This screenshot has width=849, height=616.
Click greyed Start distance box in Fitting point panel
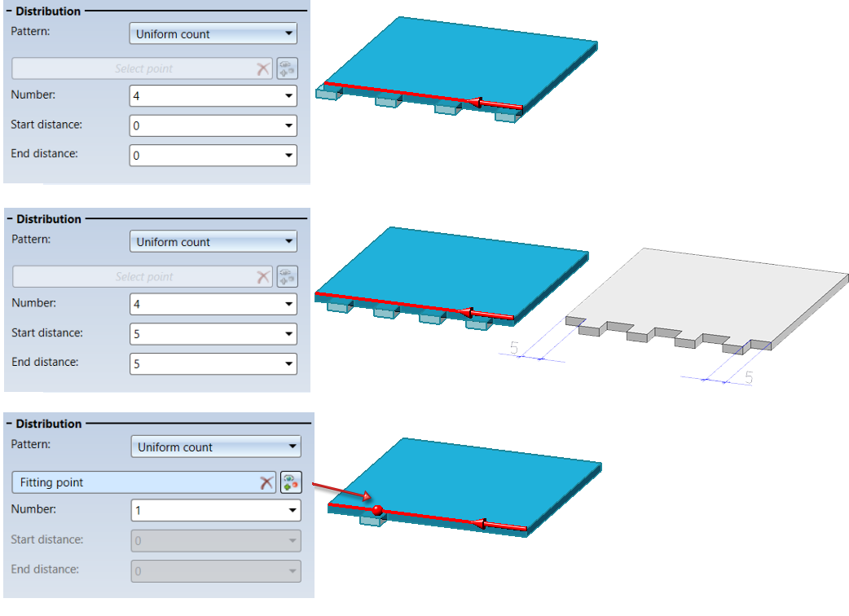coord(215,540)
